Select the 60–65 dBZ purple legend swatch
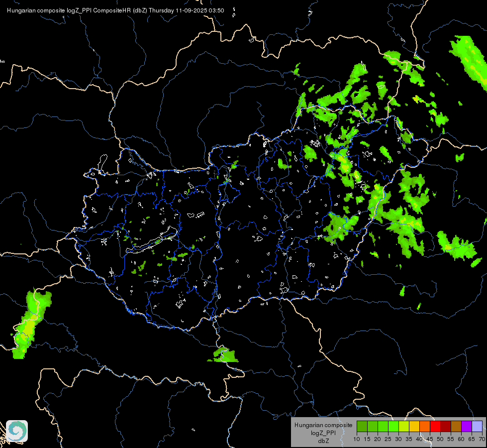This screenshot has height=448, width=487. pyautogui.click(x=467, y=426)
